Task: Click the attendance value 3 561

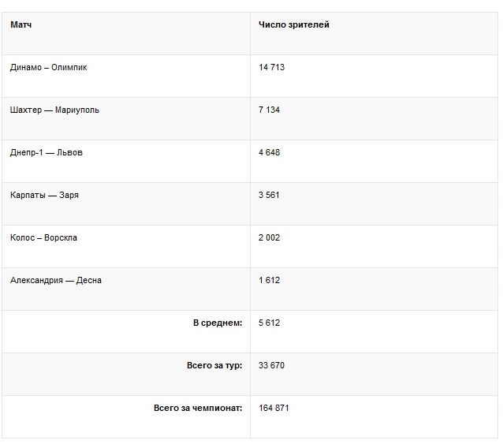Action: (269, 196)
